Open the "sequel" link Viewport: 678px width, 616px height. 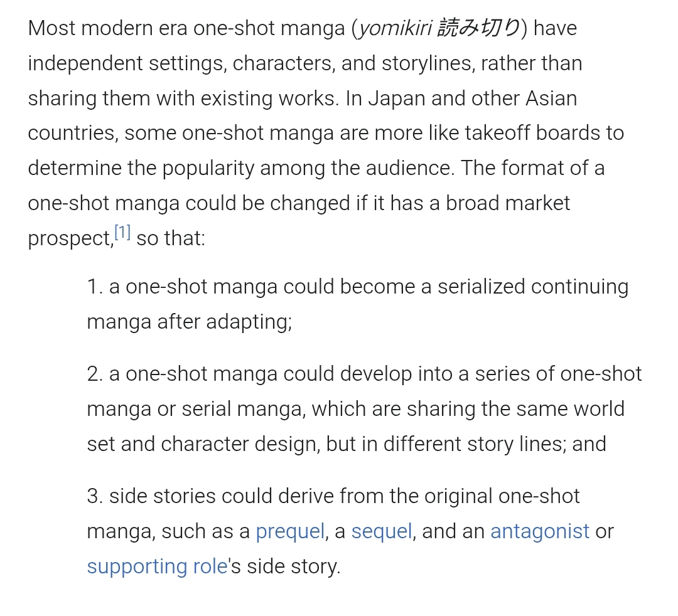click(382, 531)
